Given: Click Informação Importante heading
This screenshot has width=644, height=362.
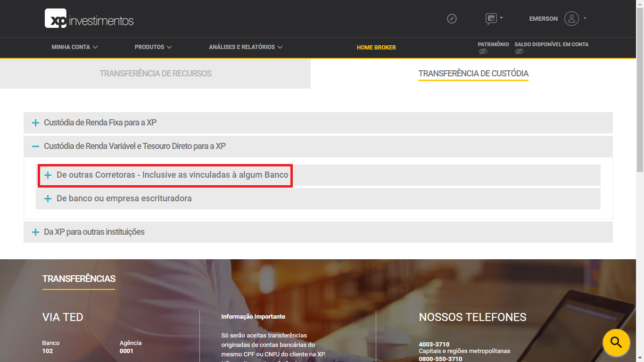Looking at the screenshot, I should pyautogui.click(x=253, y=316).
